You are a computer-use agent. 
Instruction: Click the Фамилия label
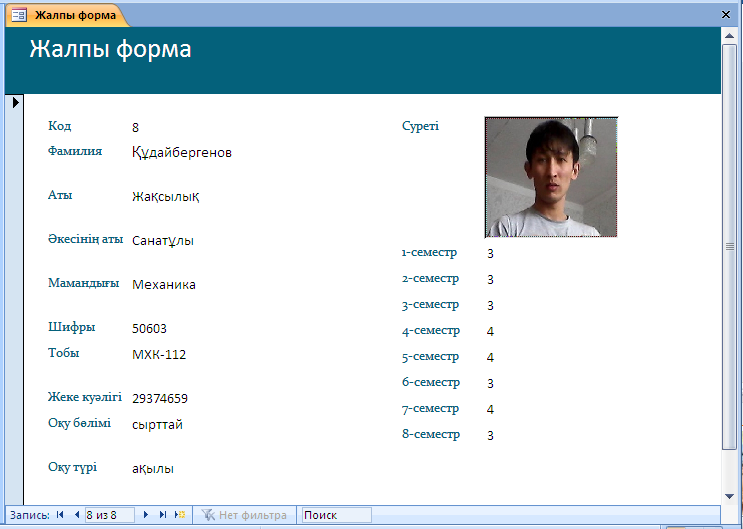(x=75, y=151)
